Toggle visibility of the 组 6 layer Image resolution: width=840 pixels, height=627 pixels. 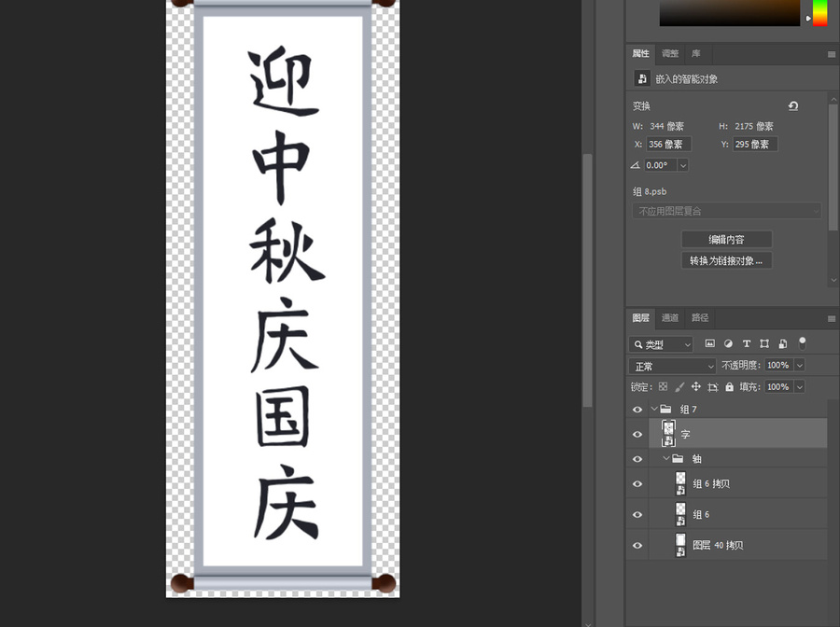point(637,514)
